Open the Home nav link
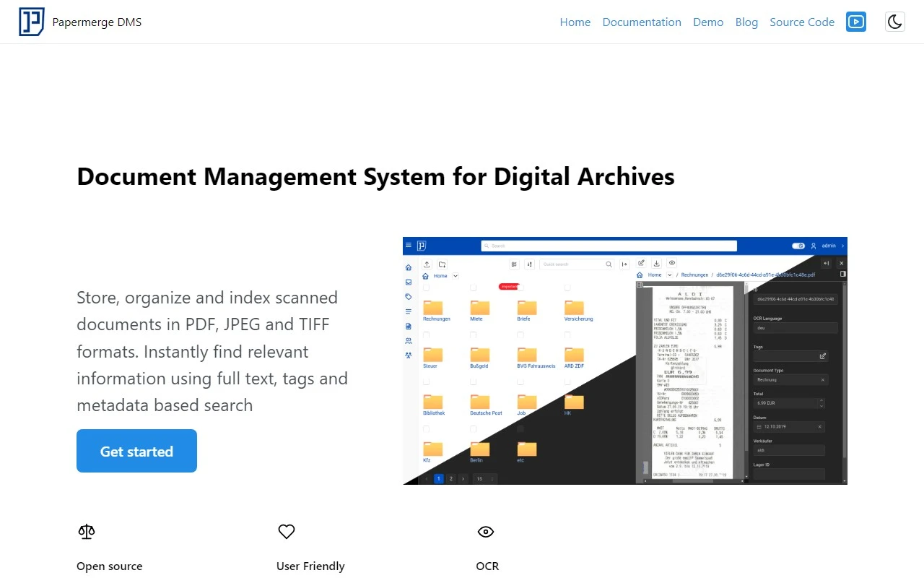Screen dimensions: 924x578 pos(575,22)
